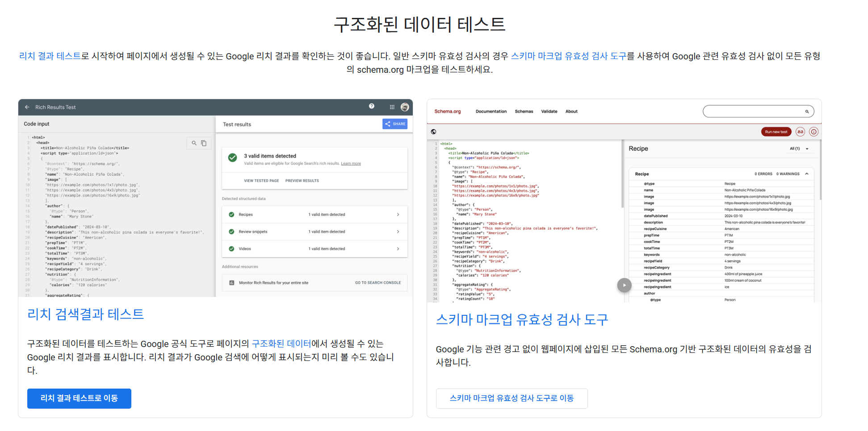This screenshot has height=431, width=868.
Task: Click the "Detected structured data" label
Action: [x=243, y=199]
